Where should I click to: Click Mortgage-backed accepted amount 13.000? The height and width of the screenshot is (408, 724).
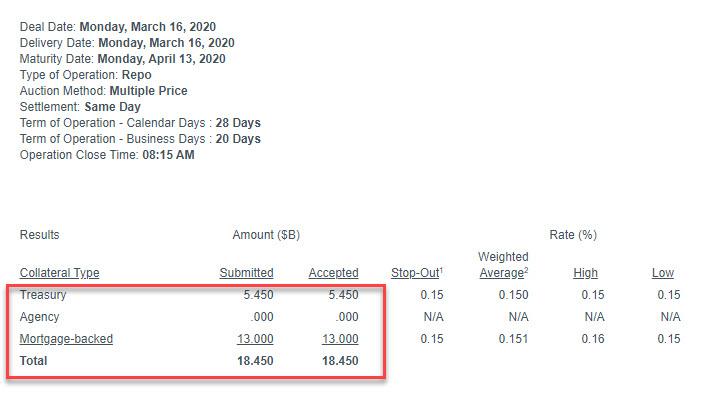pyautogui.click(x=340, y=339)
